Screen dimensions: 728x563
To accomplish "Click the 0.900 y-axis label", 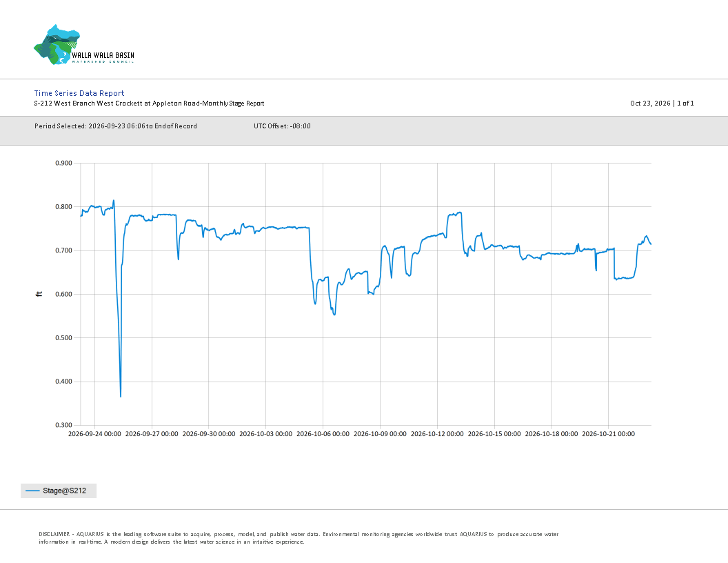I will (63, 163).
